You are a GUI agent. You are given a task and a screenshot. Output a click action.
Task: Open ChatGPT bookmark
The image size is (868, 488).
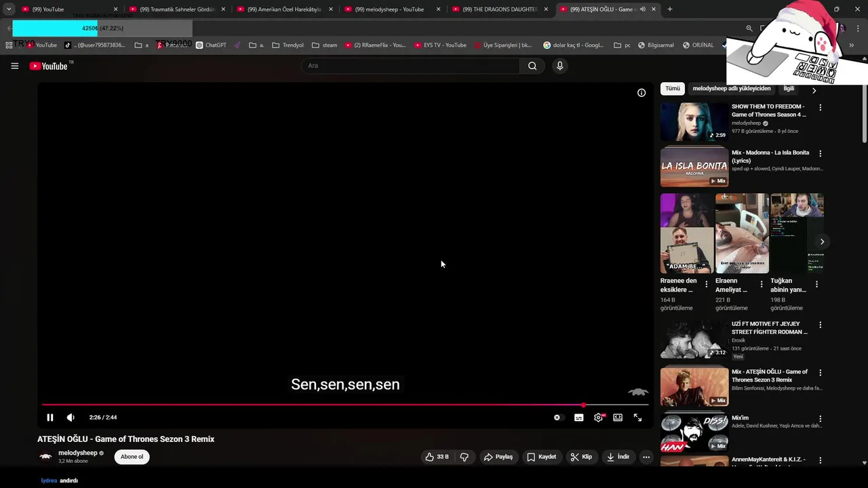211,45
